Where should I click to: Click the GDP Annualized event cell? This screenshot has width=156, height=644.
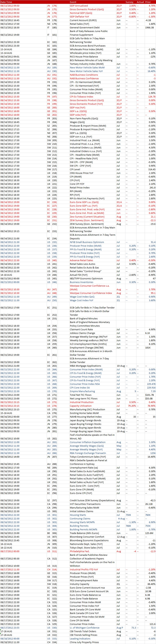79,6
